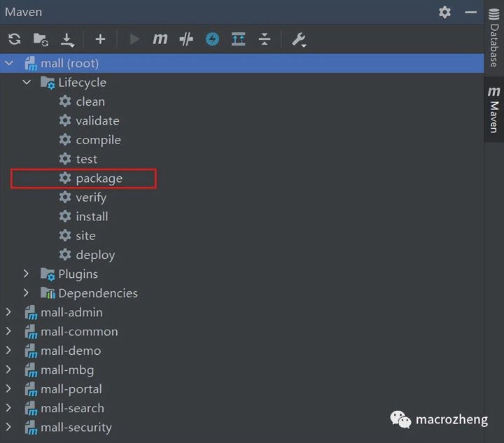Expand the mall-security module

pyautogui.click(x=8, y=427)
